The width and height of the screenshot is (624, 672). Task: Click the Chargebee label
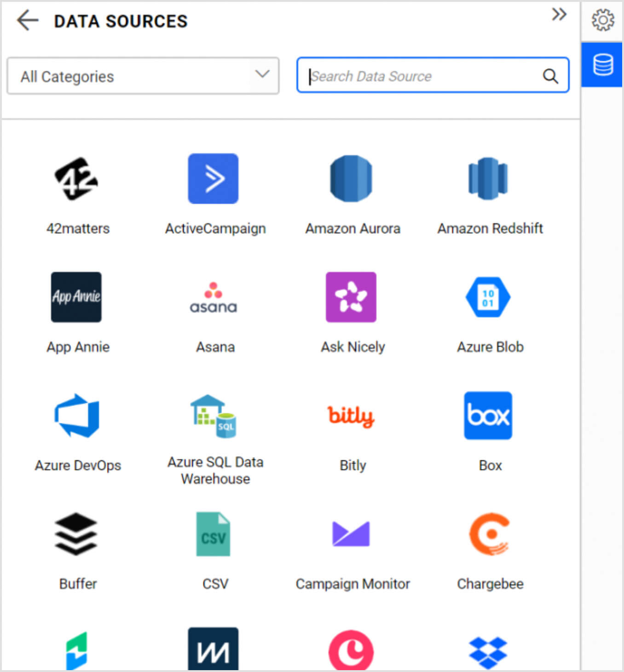pos(490,584)
